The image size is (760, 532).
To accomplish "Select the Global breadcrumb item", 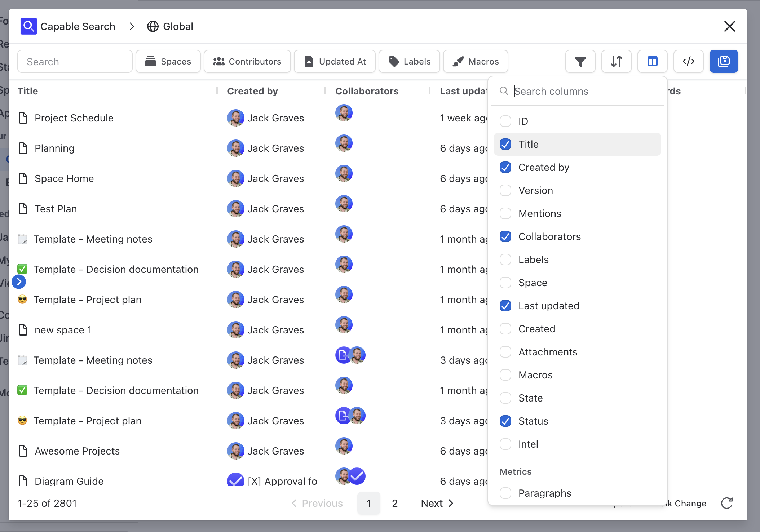I will coord(170,26).
